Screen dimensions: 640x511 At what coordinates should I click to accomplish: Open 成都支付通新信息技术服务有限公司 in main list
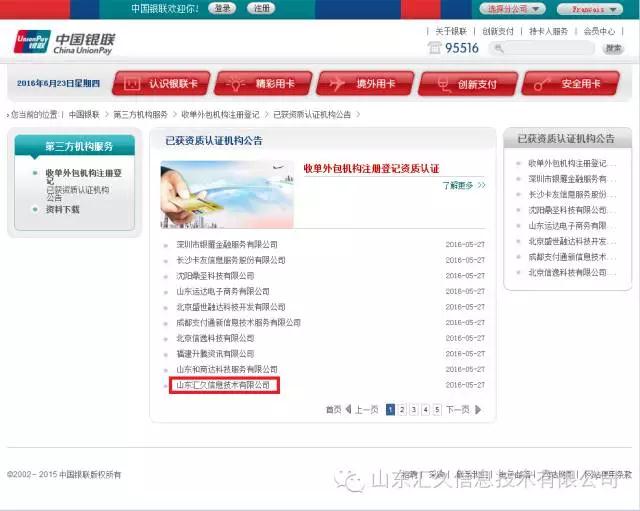tap(238, 322)
